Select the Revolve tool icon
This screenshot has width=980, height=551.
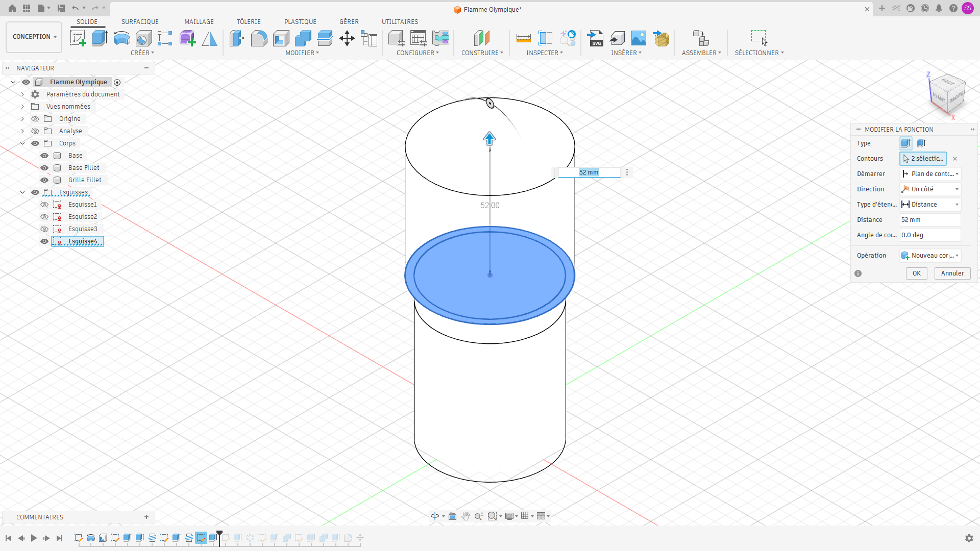pos(121,38)
